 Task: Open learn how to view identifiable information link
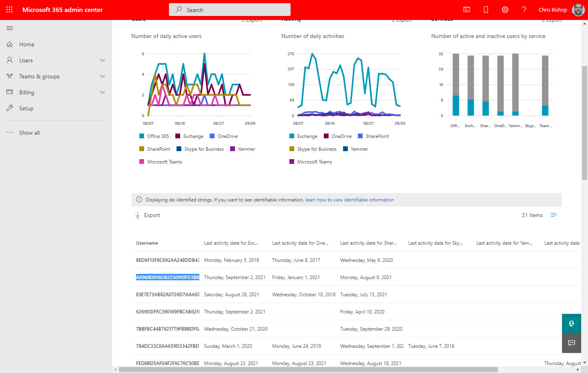[x=349, y=200]
